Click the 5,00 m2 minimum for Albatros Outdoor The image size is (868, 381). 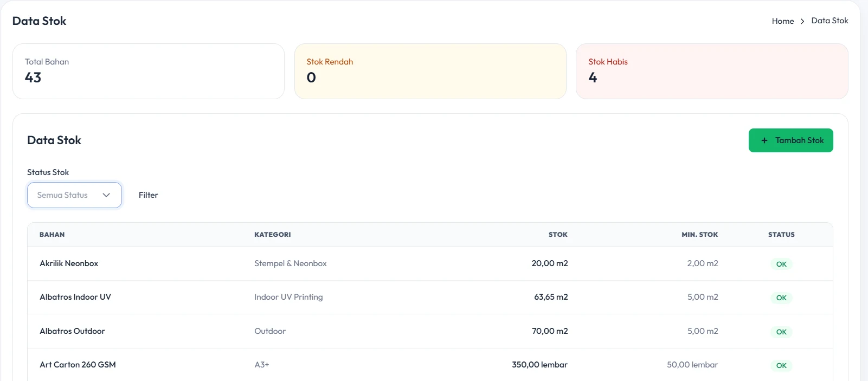click(x=703, y=331)
